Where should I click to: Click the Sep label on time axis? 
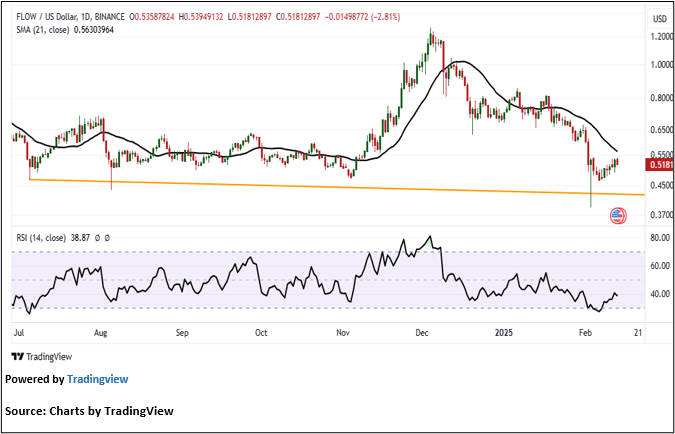click(x=183, y=333)
